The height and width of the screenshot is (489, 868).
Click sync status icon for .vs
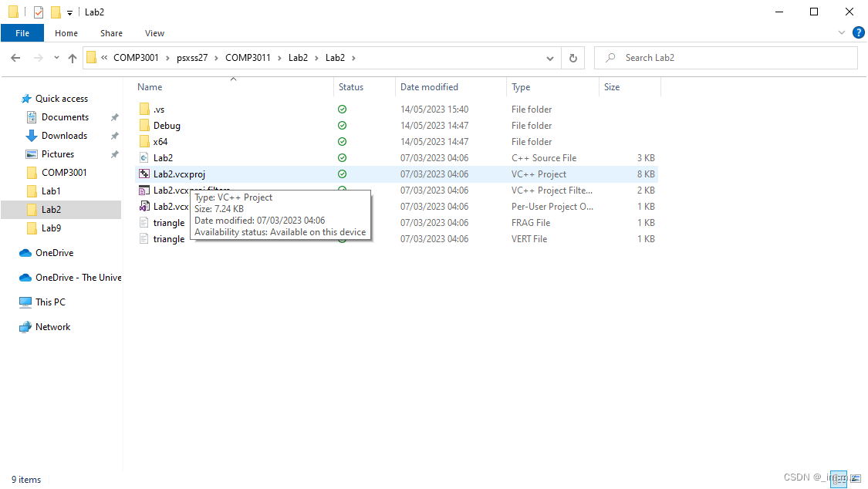[x=342, y=110]
